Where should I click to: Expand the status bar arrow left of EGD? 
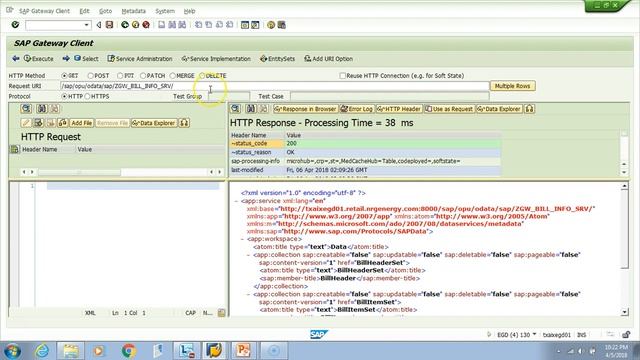(489, 335)
